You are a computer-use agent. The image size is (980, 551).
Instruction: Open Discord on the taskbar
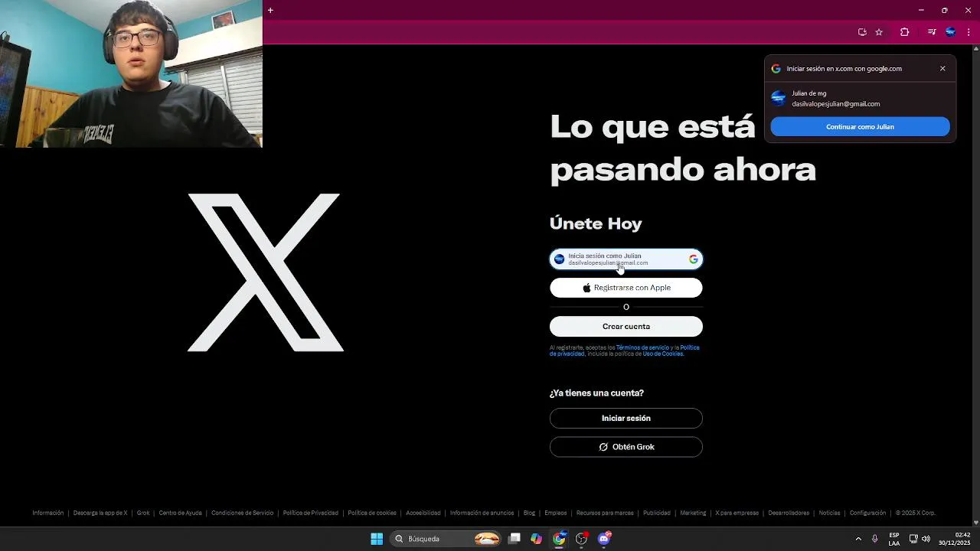[604, 539]
